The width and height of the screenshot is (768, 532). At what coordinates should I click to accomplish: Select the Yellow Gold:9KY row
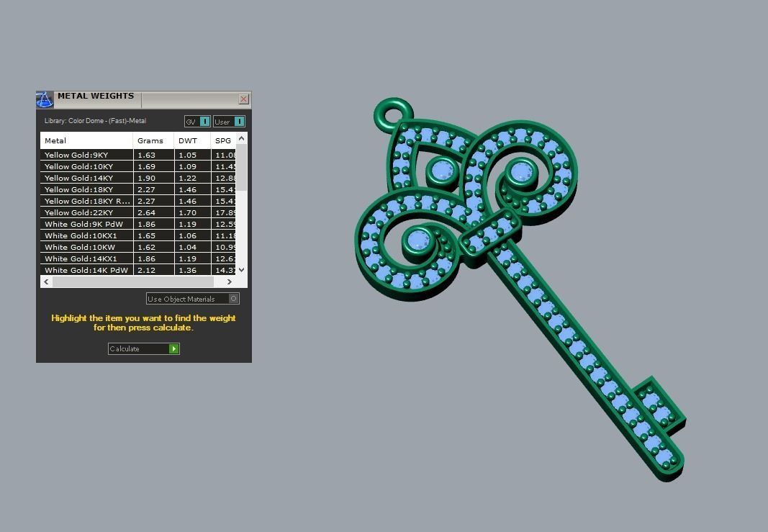137,155
